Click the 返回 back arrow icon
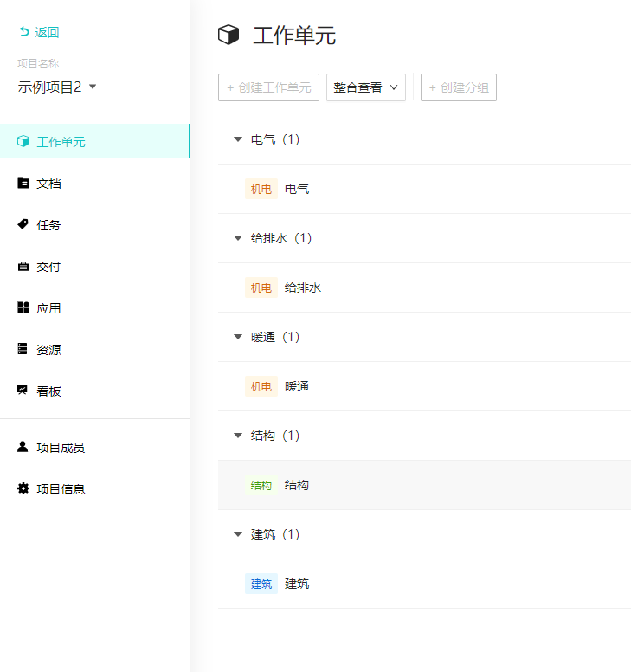 point(24,32)
